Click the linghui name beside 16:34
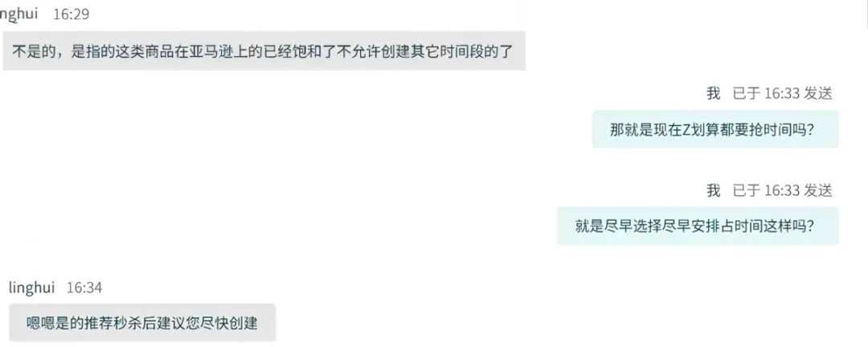 [x=32, y=288]
